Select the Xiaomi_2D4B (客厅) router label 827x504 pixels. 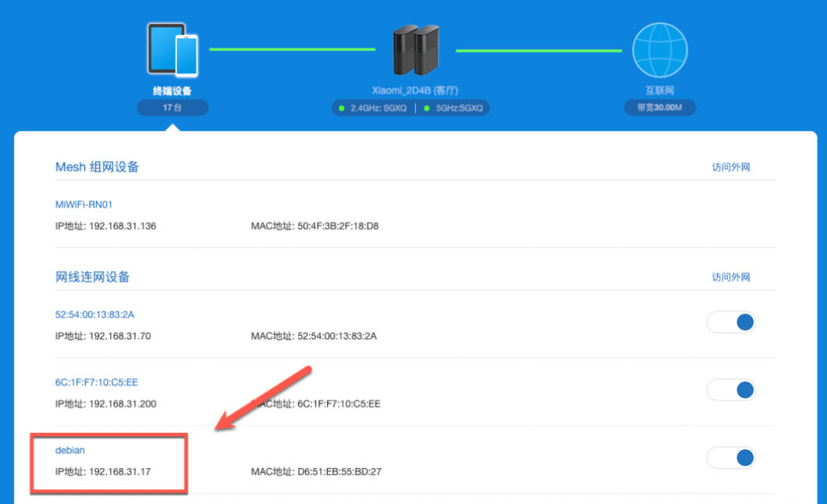point(415,91)
